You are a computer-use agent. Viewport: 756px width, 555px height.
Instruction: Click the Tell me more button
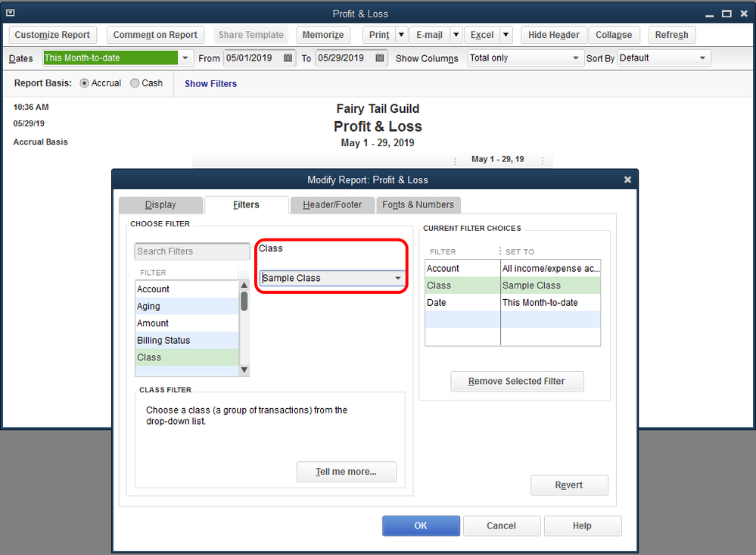pos(346,472)
